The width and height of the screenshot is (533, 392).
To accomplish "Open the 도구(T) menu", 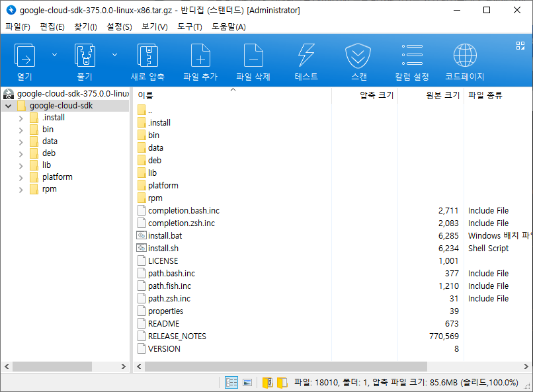I will pos(190,26).
